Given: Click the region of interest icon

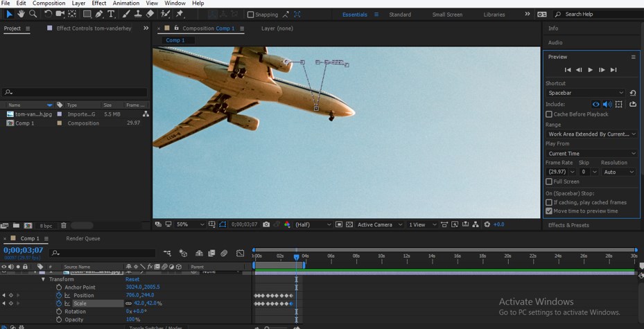Looking at the screenshot, I should pos(339,224).
